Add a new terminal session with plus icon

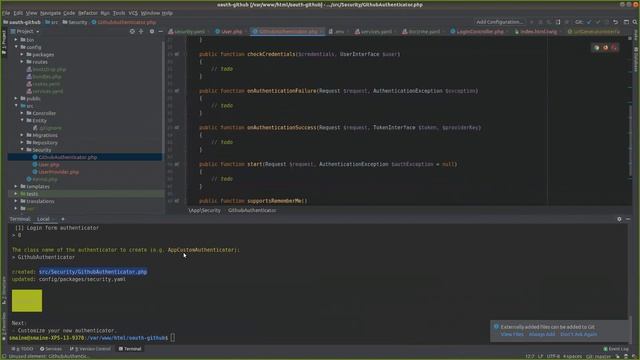tap(62, 219)
